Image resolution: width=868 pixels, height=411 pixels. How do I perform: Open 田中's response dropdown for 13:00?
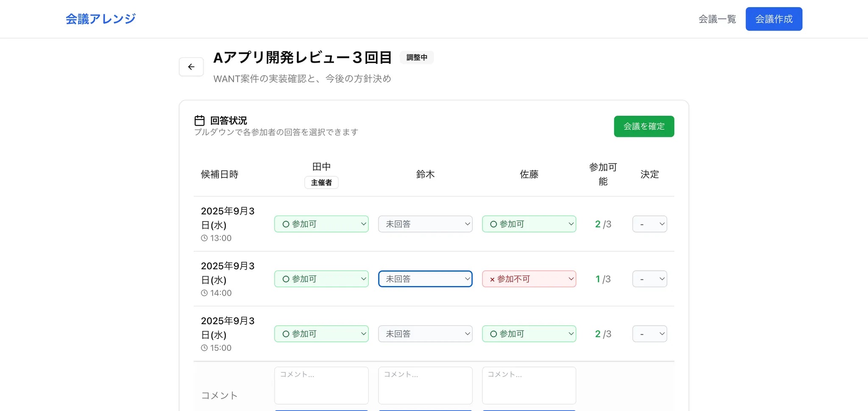tap(321, 224)
